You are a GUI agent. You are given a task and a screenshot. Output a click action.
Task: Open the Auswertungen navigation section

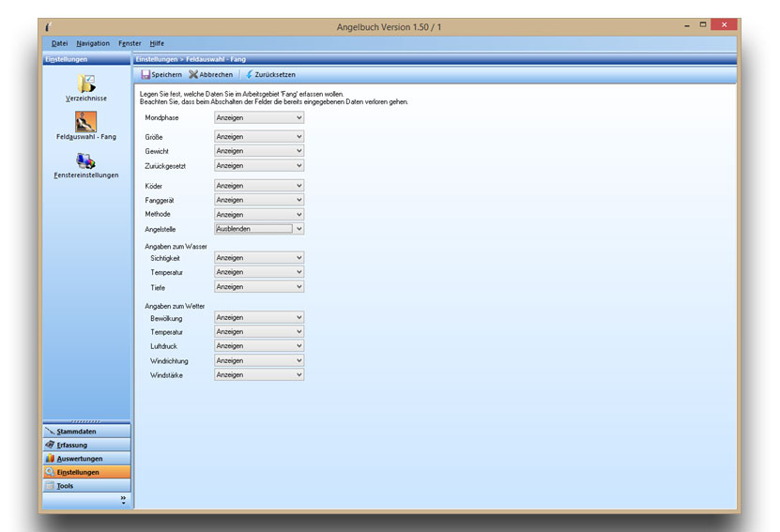tap(86, 458)
